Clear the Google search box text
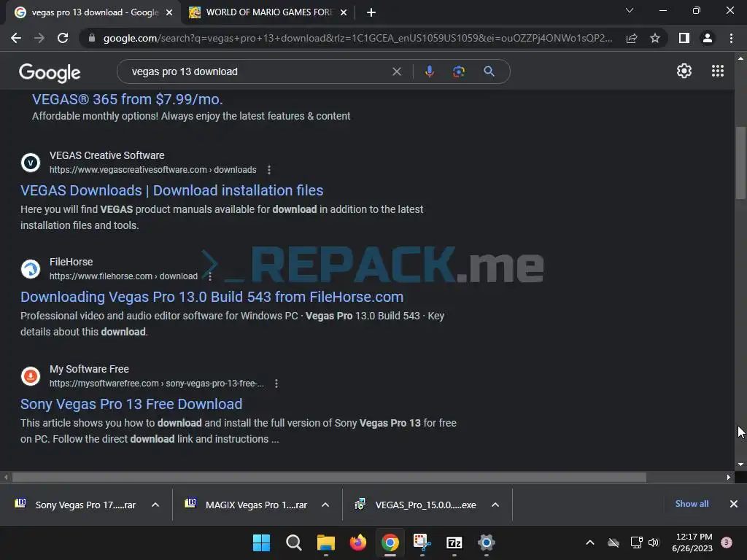Viewport: 747px width, 560px height. click(x=396, y=71)
